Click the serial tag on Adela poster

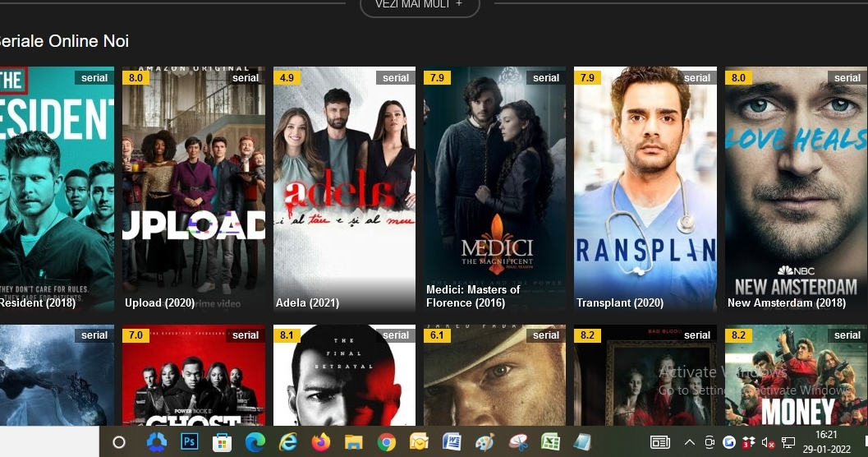click(x=396, y=77)
